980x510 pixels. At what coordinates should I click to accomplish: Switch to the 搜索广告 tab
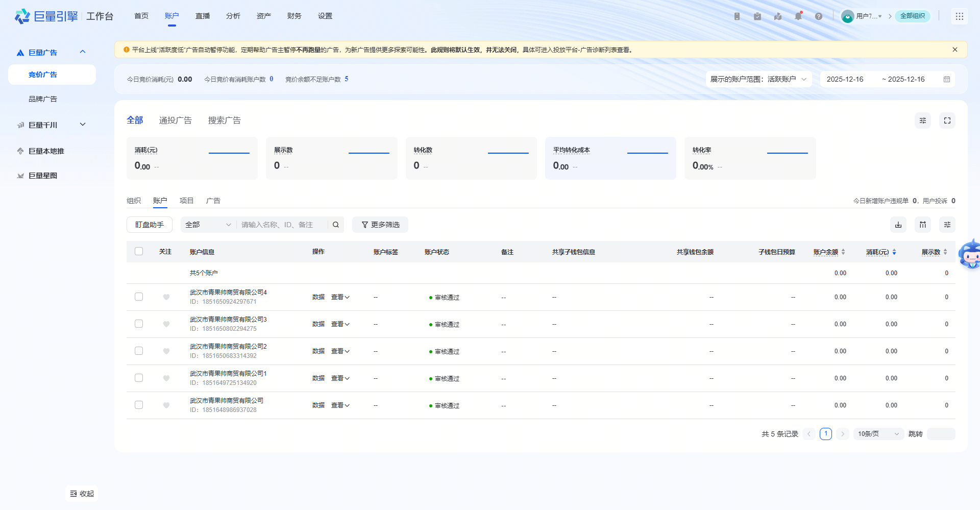224,120
